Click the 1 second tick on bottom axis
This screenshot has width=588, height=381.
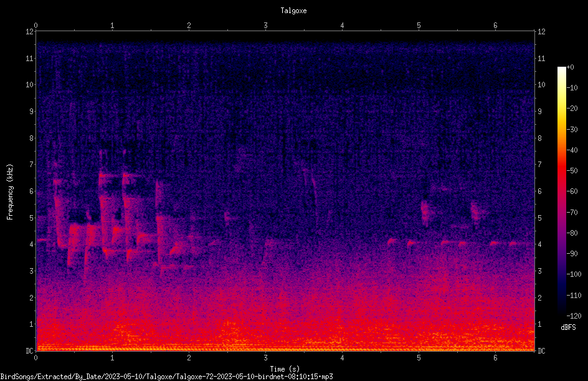point(112,358)
